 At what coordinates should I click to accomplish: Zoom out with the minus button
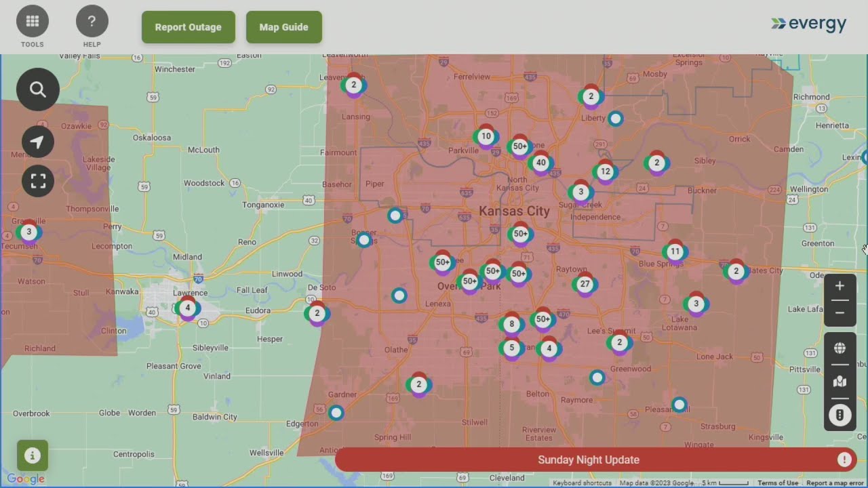tap(840, 313)
